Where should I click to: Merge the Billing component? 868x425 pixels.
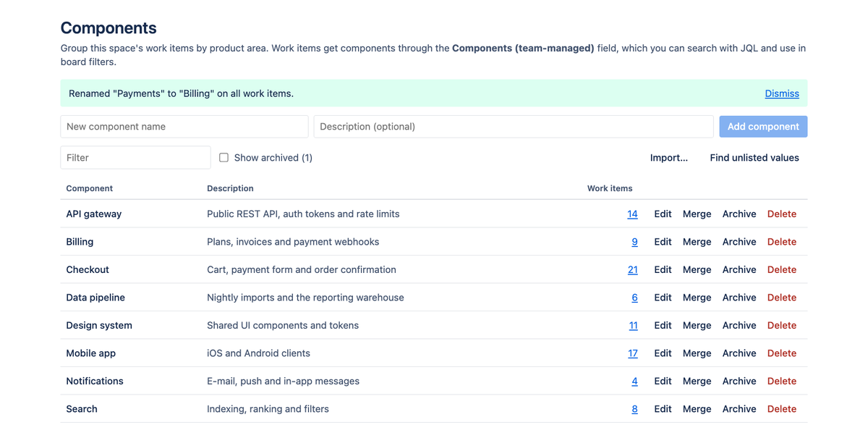(x=697, y=242)
